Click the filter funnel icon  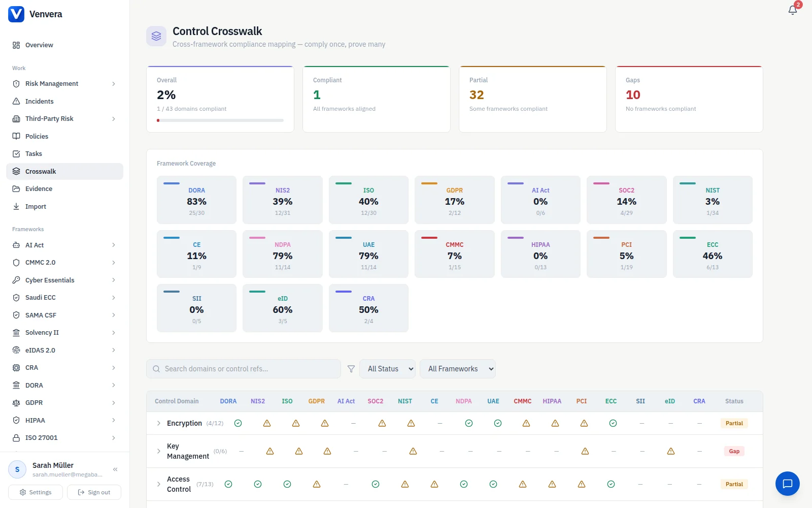click(351, 369)
